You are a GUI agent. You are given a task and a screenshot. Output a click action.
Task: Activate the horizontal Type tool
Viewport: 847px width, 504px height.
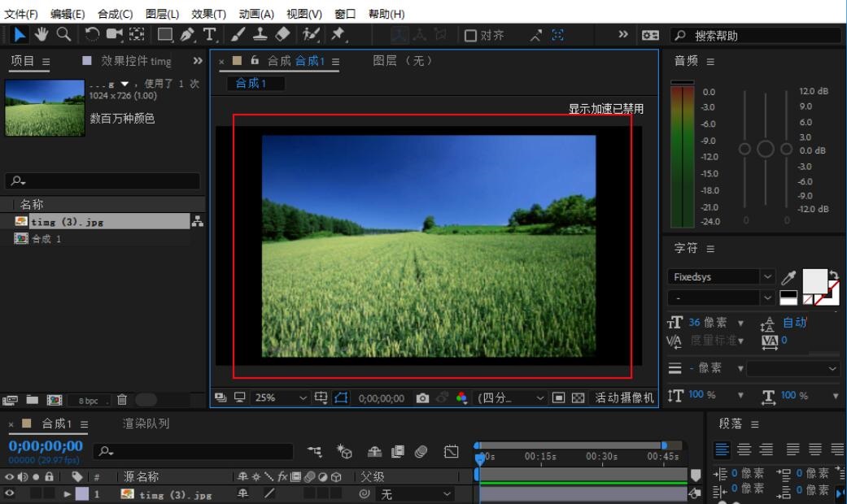click(x=210, y=34)
